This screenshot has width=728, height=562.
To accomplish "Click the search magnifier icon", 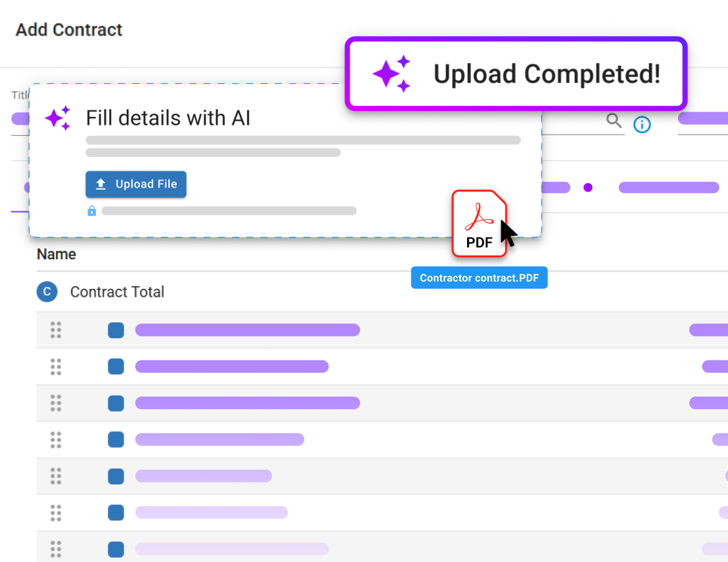I will tap(614, 121).
